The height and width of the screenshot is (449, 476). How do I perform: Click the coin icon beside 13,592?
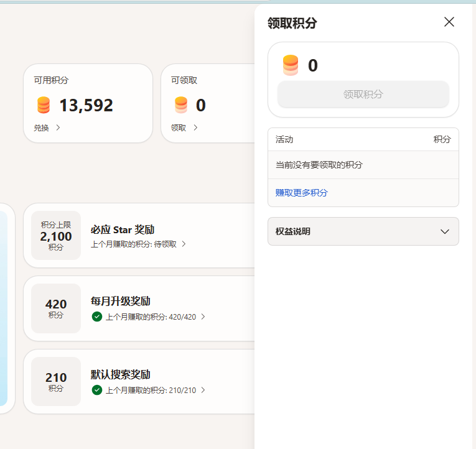tap(44, 105)
